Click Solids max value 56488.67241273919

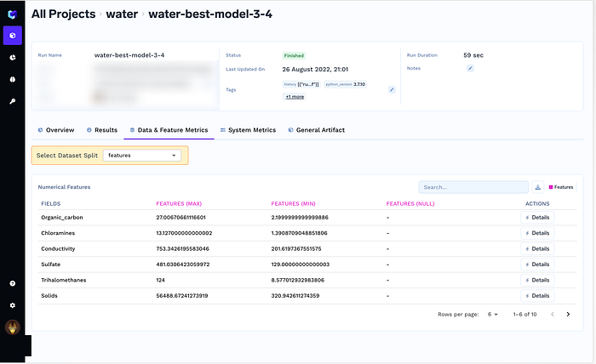tap(182, 296)
